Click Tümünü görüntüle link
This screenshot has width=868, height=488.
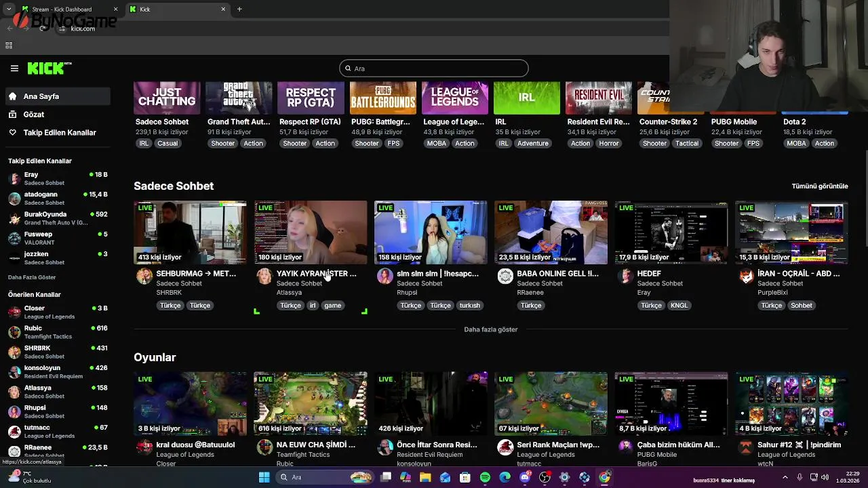pyautogui.click(x=820, y=186)
